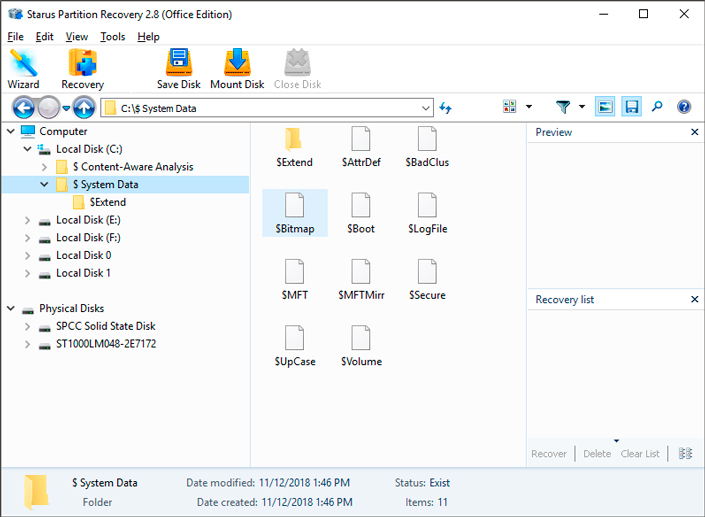Open the File menu
Screen dimensions: 705x517
pyautogui.click(x=15, y=36)
